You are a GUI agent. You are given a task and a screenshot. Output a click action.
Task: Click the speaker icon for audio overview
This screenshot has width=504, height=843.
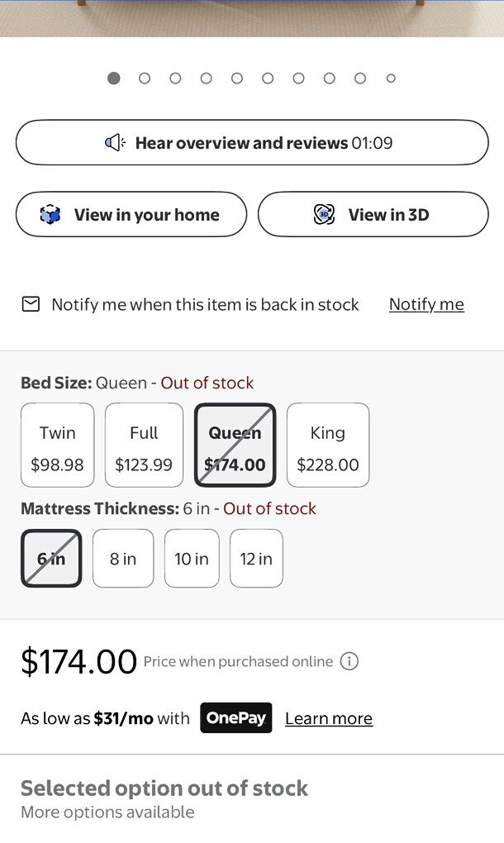coord(115,143)
